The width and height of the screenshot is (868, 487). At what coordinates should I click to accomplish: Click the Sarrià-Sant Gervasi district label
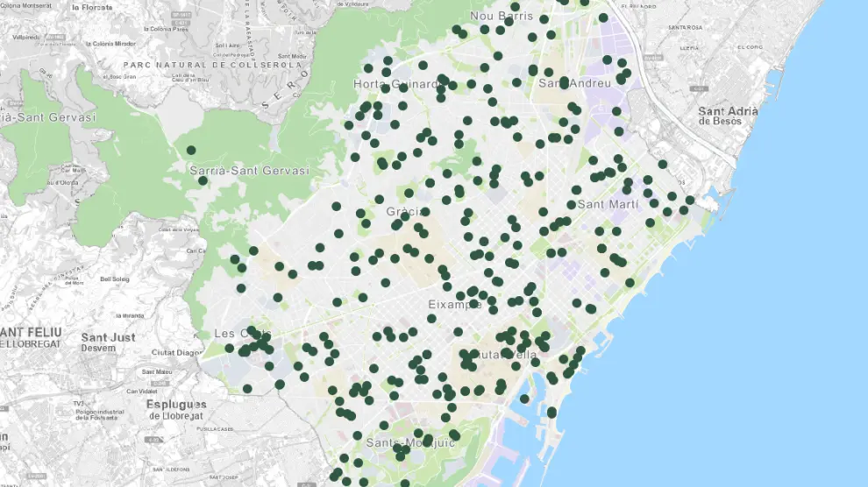point(250,170)
